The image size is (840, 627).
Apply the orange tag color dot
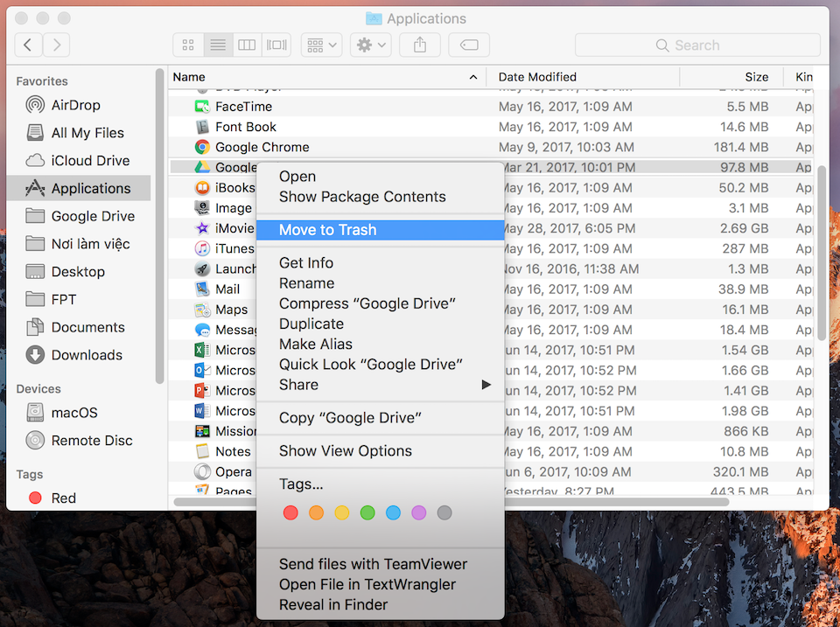coord(316,513)
